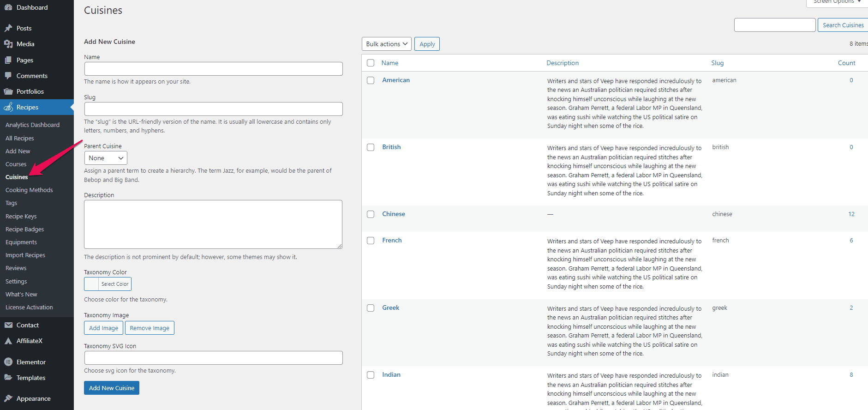
Task: Click the AffiliateX logo icon
Action: tap(8, 341)
